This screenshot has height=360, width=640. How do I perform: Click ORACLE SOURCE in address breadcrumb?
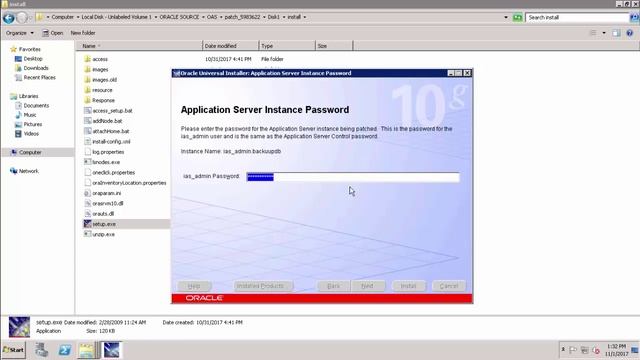click(179, 17)
